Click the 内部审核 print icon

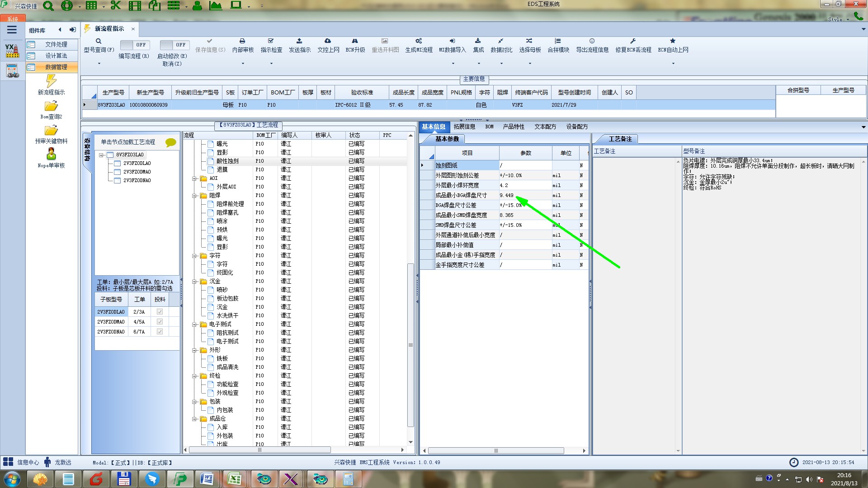(242, 41)
